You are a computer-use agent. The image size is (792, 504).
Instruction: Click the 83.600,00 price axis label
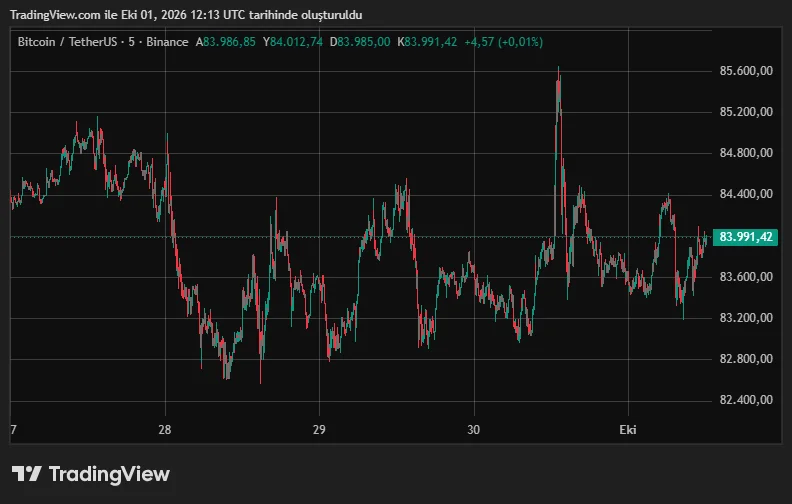pyautogui.click(x=746, y=277)
